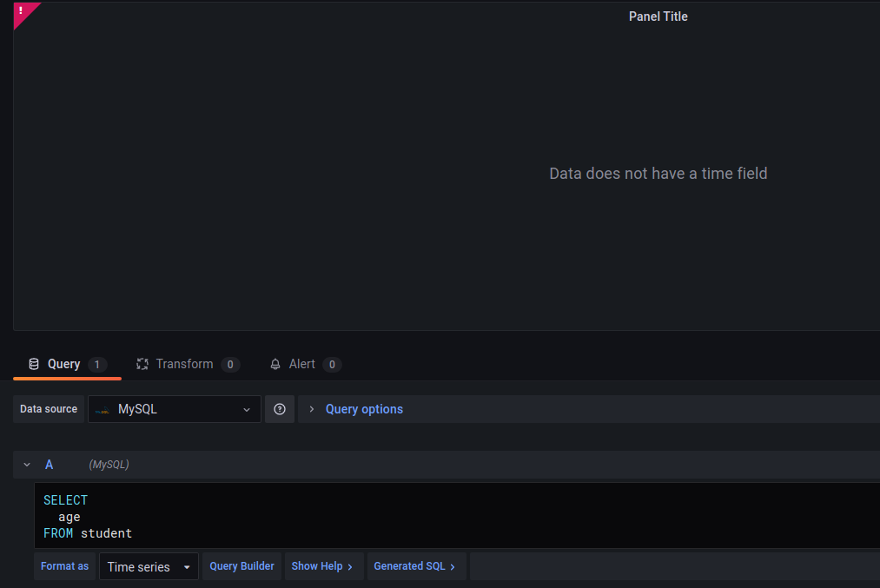
Task: Open the data source help icon
Action: pos(280,409)
